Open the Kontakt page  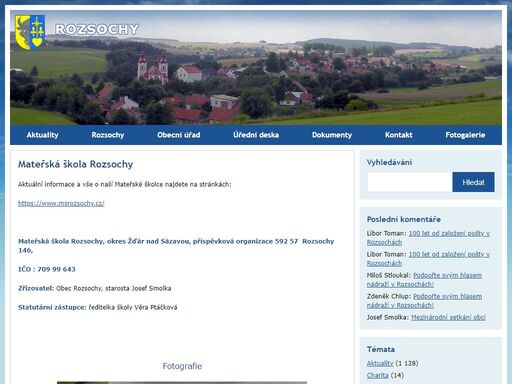pyautogui.click(x=399, y=135)
